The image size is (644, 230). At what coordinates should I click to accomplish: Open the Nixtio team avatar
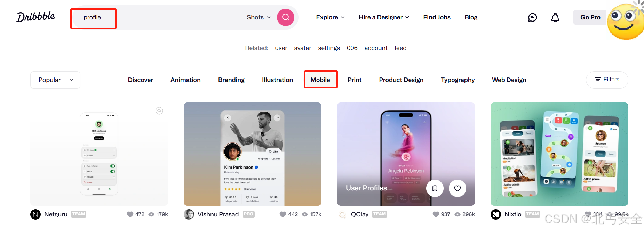(496, 214)
